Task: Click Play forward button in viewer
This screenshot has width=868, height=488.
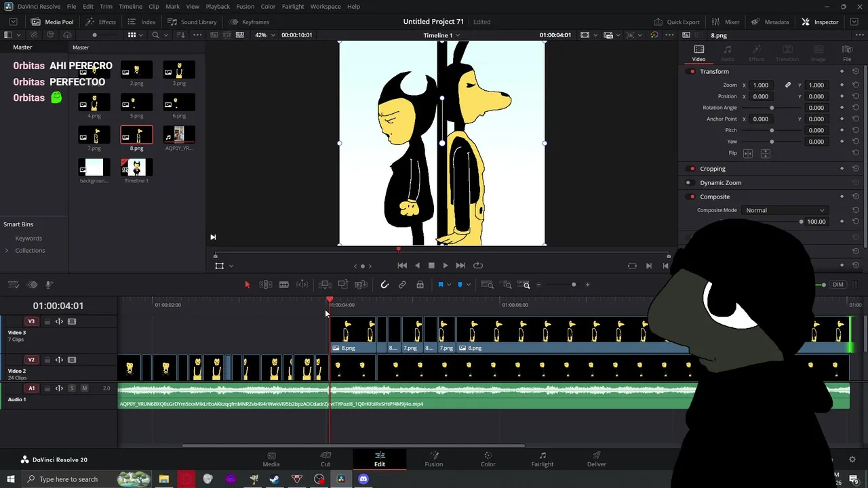Action: pos(446,266)
